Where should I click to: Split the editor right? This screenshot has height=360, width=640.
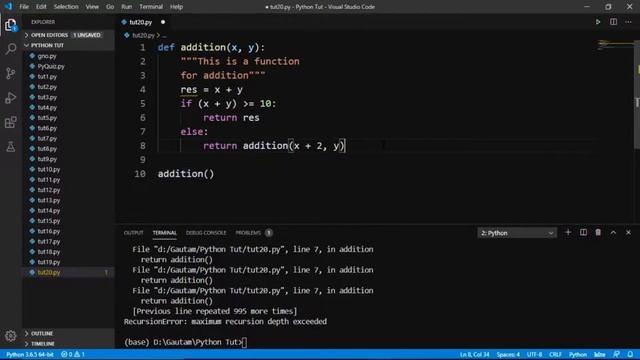[613, 22]
